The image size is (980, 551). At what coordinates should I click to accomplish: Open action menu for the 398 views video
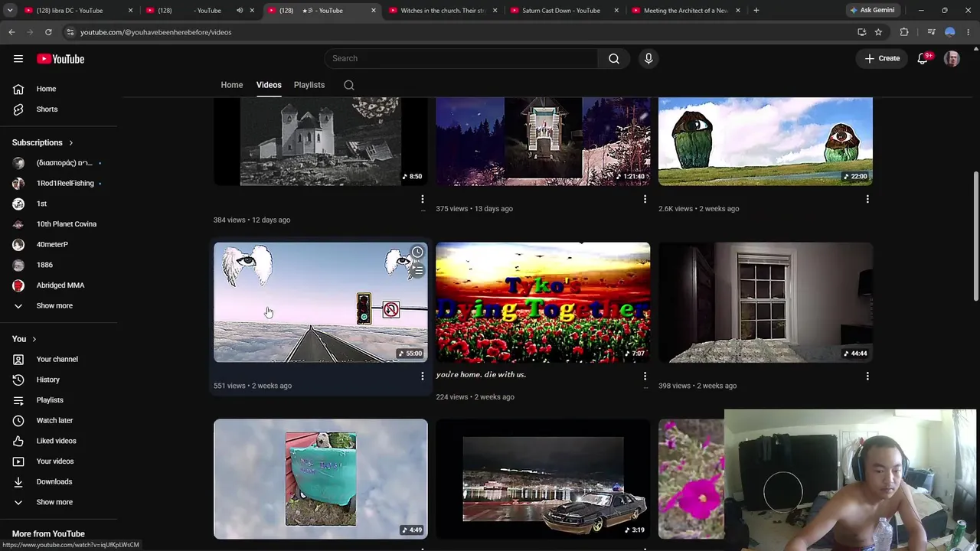867,377
